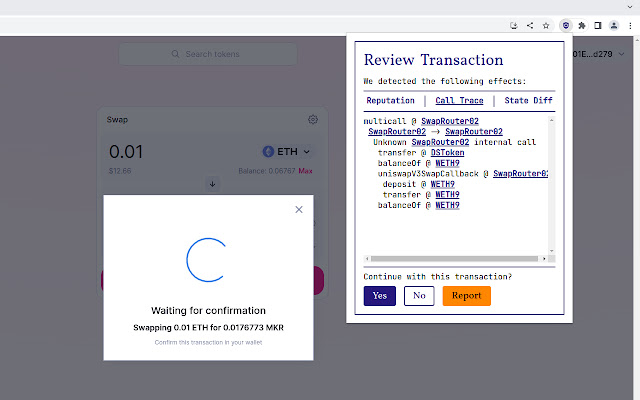Click the trace scroll down arrow
The image size is (640, 400).
pos(551,251)
